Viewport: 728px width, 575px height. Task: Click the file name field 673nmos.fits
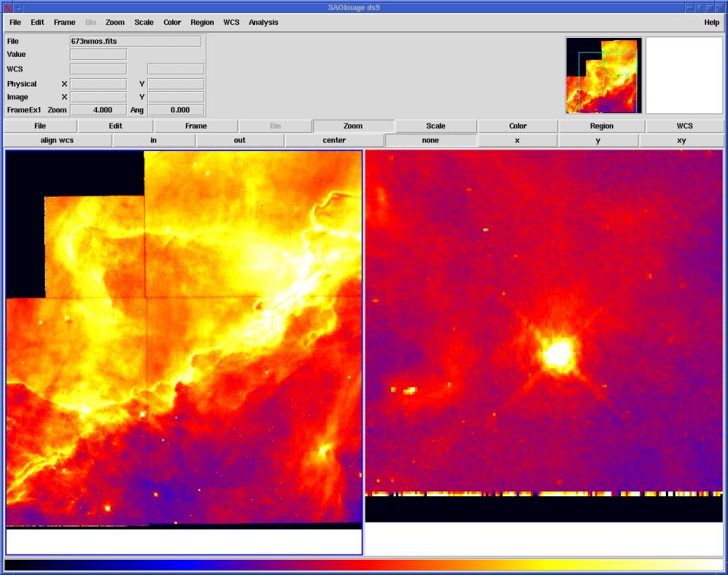click(135, 42)
